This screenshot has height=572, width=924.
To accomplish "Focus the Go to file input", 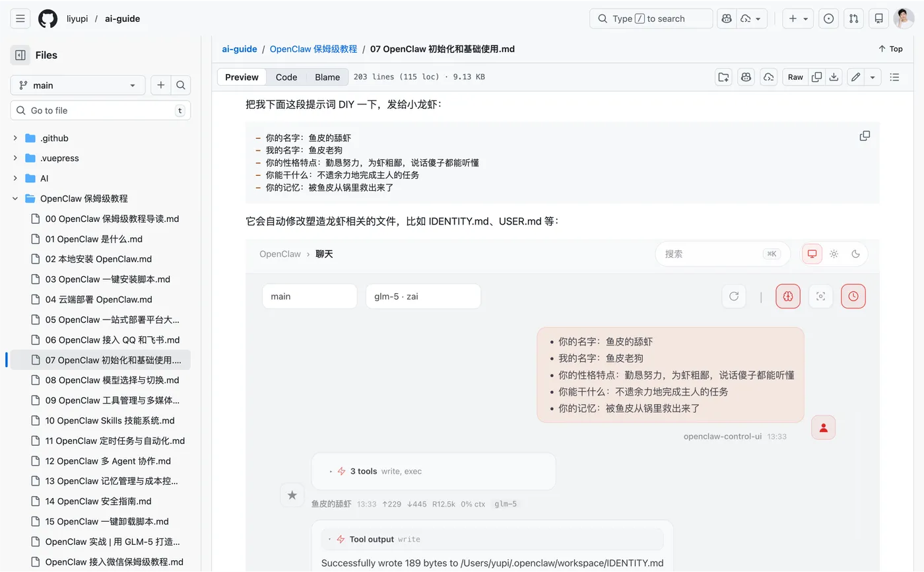I will point(100,110).
